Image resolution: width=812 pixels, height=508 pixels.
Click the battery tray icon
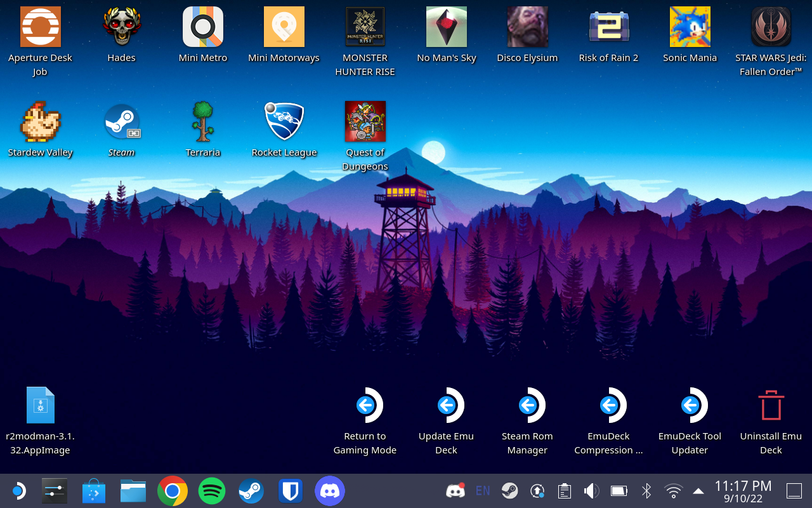(x=619, y=491)
